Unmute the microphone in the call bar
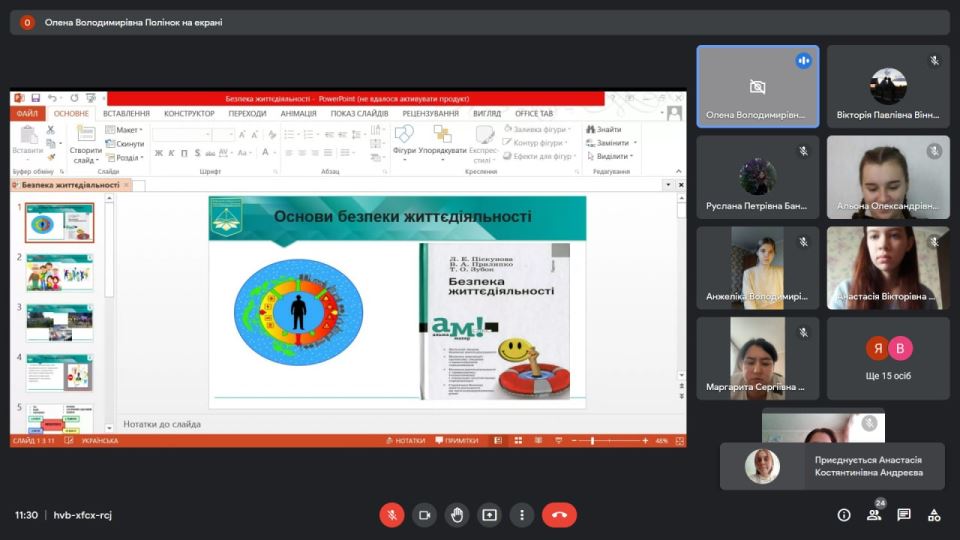Image resolution: width=960 pixels, height=540 pixels. tap(391, 515)
